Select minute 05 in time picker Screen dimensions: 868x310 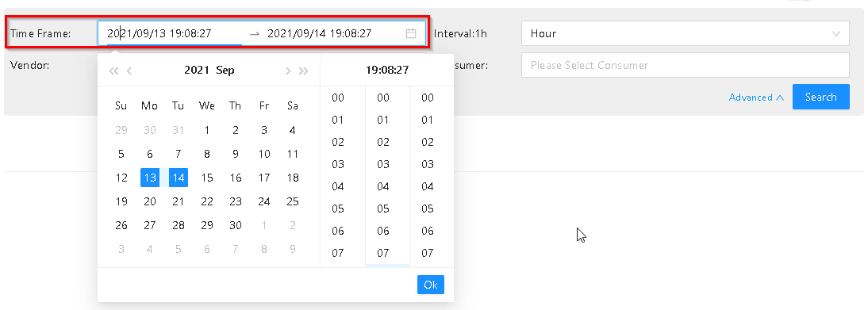coord(383,209)
